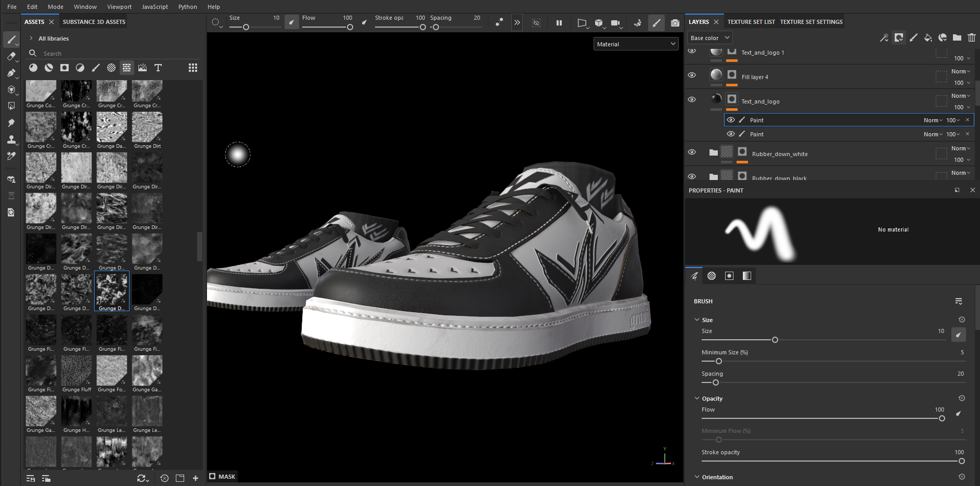Select the Eraser tool in left toolbar
The image size is (980, 486).
click(x=11, y=56)
